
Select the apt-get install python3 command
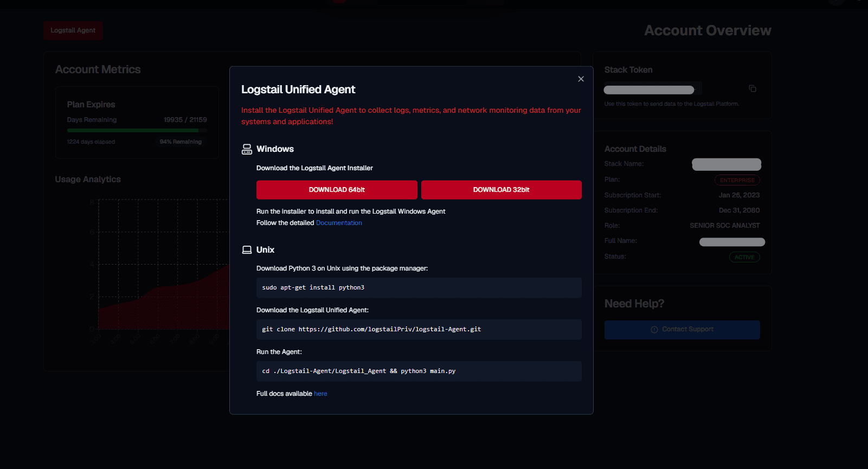(x=419, y=288)
